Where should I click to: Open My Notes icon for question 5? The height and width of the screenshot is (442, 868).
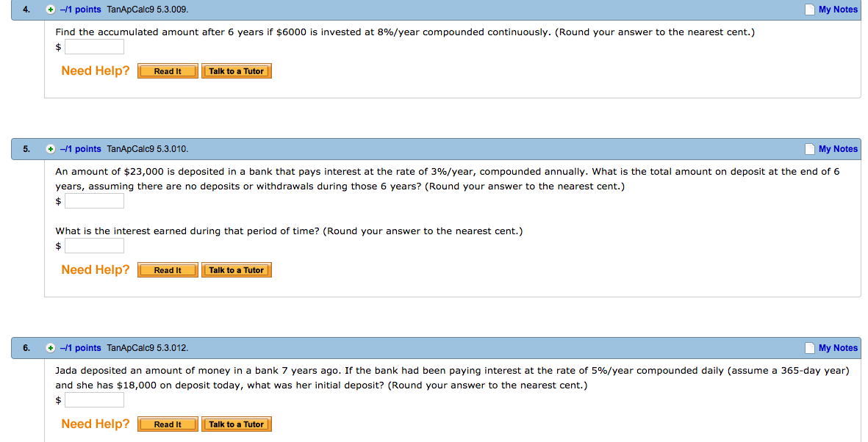click(x=811, y=149)
